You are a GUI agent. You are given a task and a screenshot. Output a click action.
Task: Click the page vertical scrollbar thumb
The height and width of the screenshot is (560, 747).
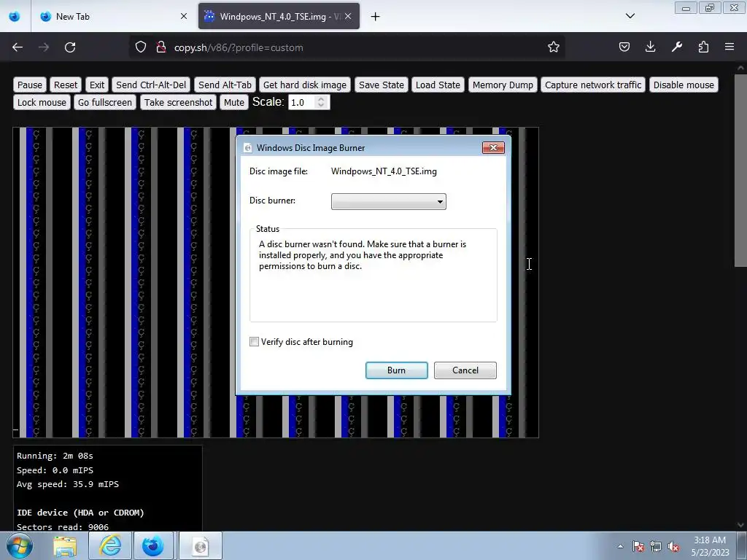(x=740, y=171)
